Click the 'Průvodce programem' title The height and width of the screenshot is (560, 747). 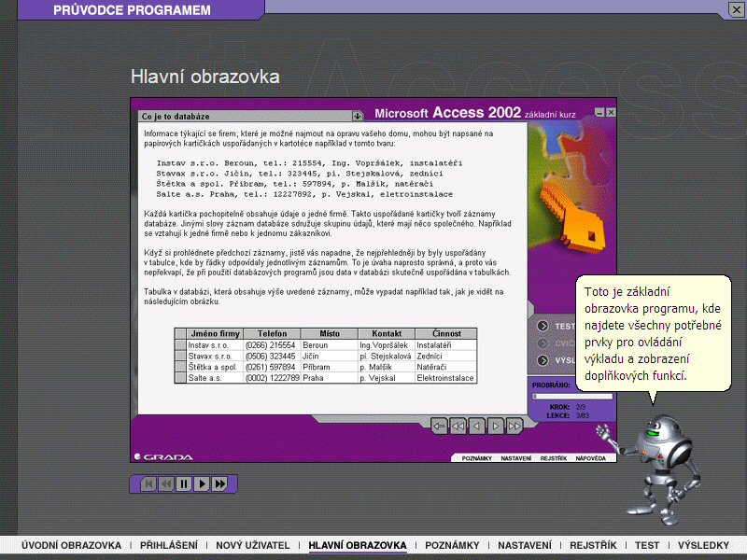[x=132, y=10]
